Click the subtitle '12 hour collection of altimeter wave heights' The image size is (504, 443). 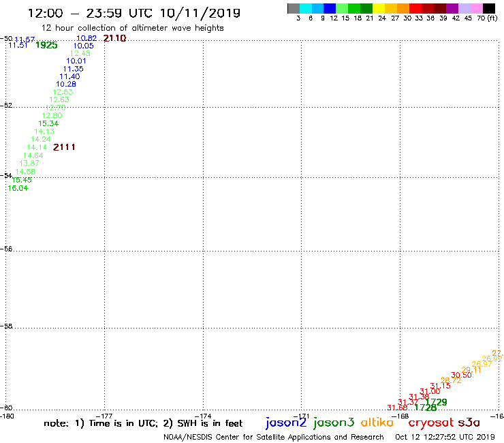[132, 28]
